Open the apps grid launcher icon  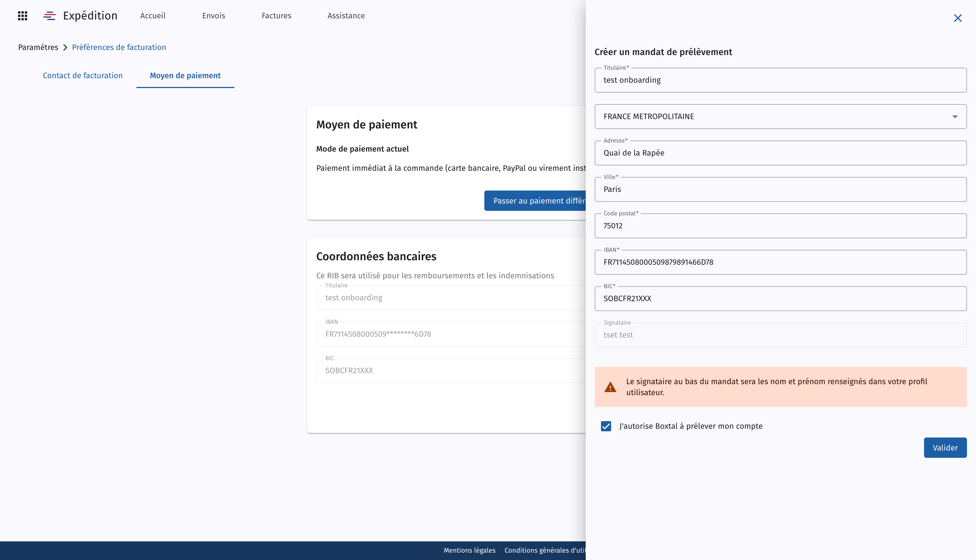pyautogui.click(x=23, y=16)
